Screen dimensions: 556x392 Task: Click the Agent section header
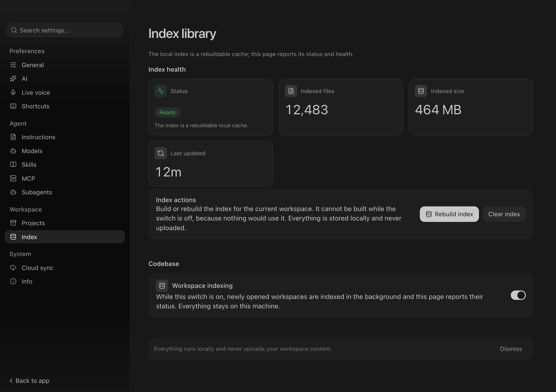point(18,123)
